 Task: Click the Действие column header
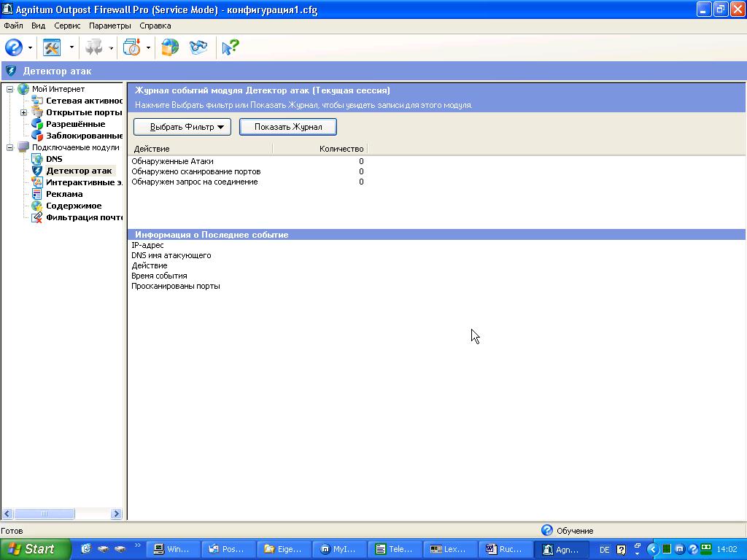pos(201,149)
